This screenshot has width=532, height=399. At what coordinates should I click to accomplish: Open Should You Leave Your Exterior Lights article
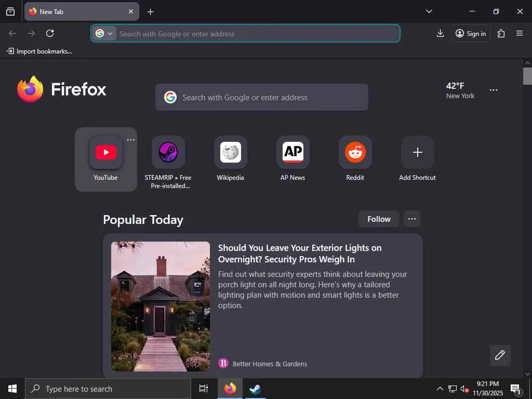coord(300,254)
